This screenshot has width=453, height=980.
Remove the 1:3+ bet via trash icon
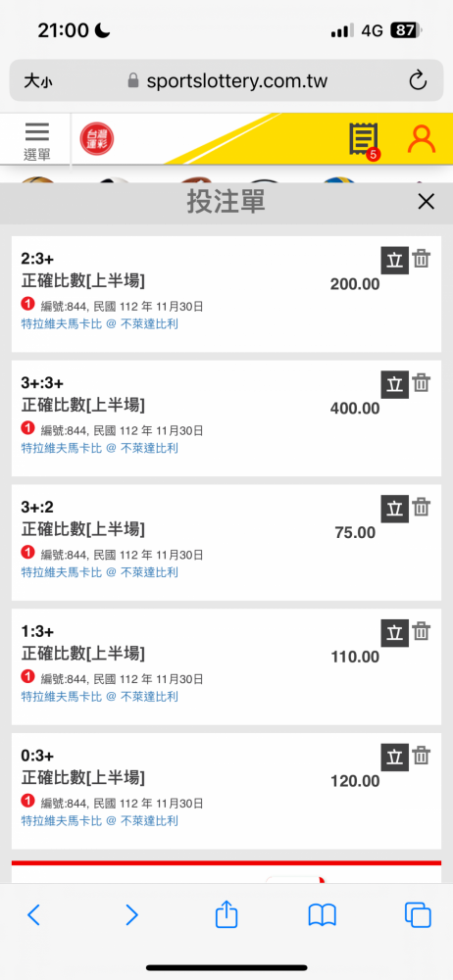point(422,632)
